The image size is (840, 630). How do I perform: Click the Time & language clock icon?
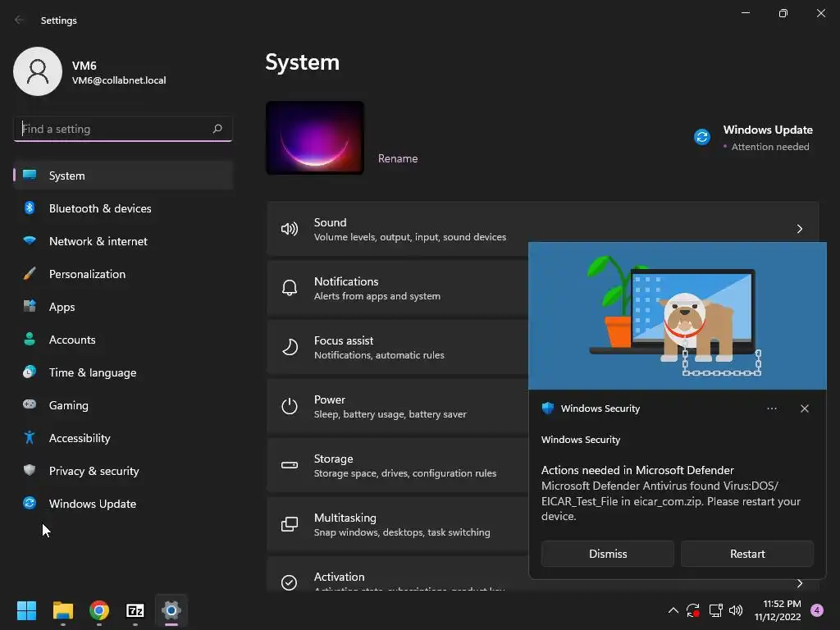coord(30,372)
